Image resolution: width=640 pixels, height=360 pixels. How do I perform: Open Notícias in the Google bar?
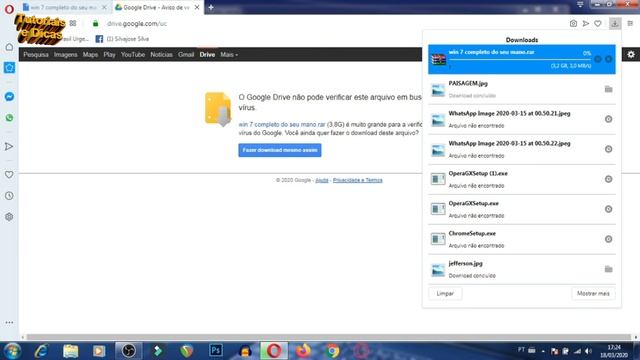[x=161, y=54]
